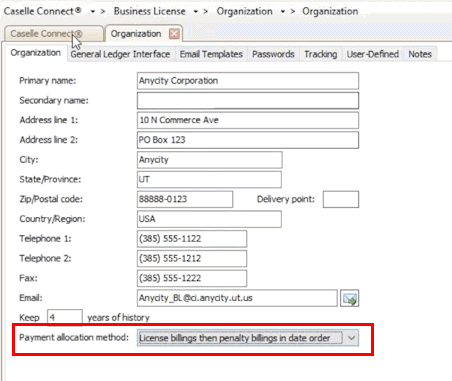This screenshot has height=381, width=452.
Task: Switch to the Passwords tab
Action: (x=273, y=54)
